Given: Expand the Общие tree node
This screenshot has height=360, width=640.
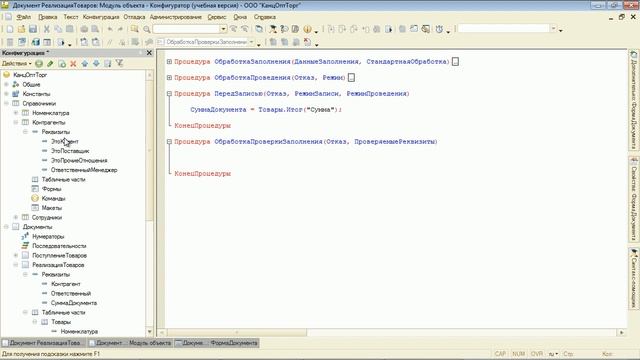Looking at the screenshot, I should (6, 84).
